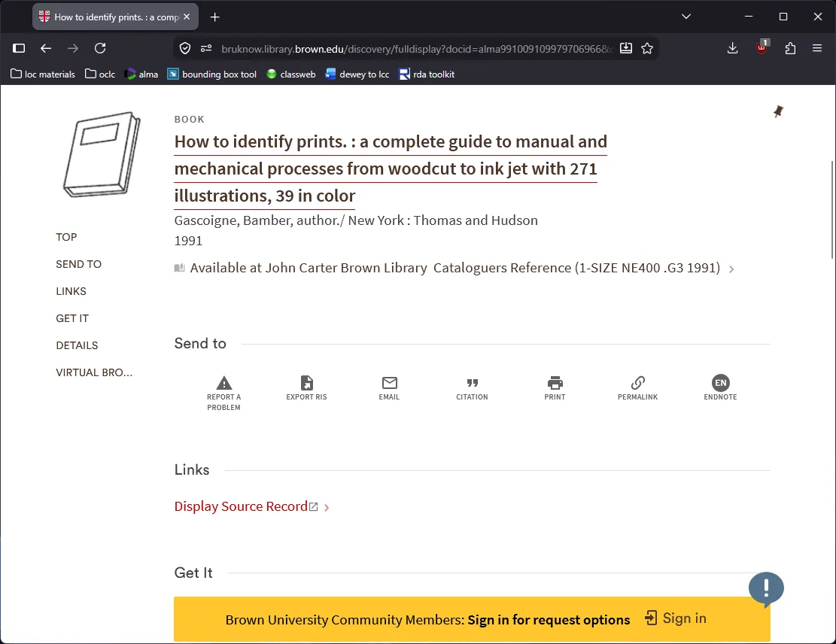Screen dimensions: 836x644
Task: Open the browser downloads panel
Action: click(733, 48)
